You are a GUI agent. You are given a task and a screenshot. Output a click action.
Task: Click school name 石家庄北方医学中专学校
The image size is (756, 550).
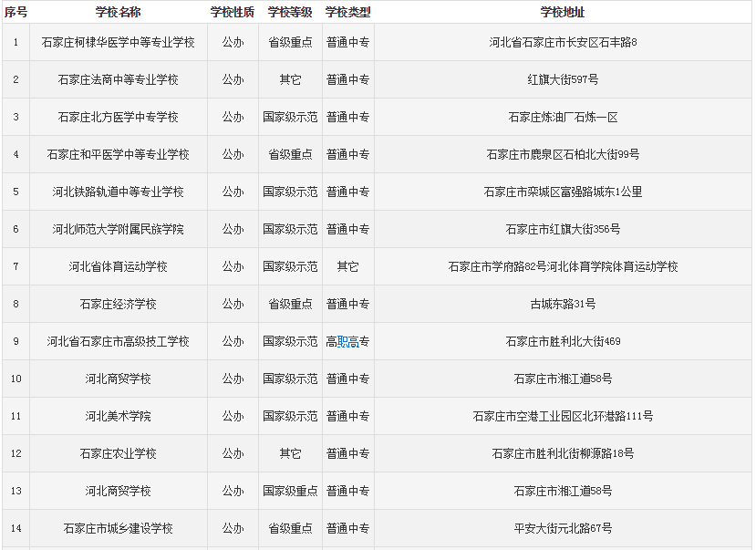119,118
